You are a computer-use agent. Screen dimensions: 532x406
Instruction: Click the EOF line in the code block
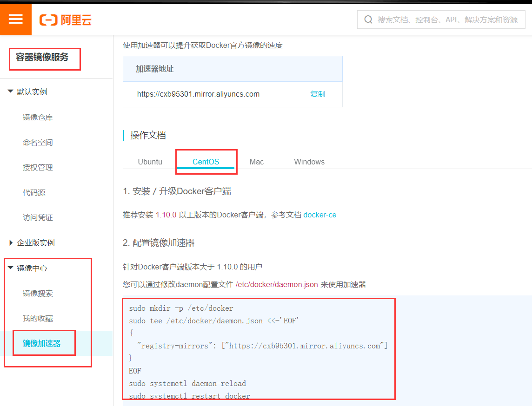pyautogui.click(x=135, y=371)
